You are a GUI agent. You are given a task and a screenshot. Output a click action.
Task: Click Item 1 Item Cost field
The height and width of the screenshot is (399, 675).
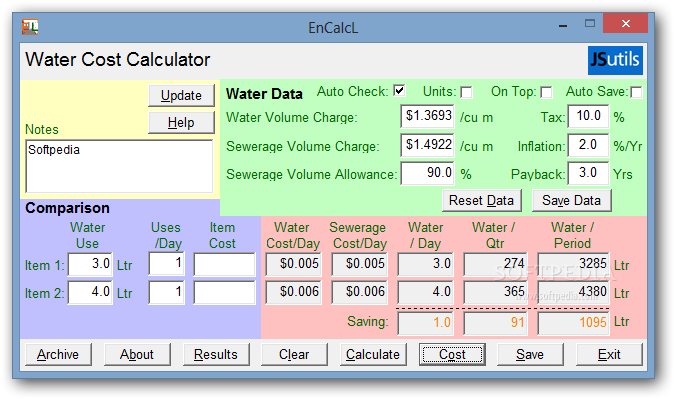(224, 264)
